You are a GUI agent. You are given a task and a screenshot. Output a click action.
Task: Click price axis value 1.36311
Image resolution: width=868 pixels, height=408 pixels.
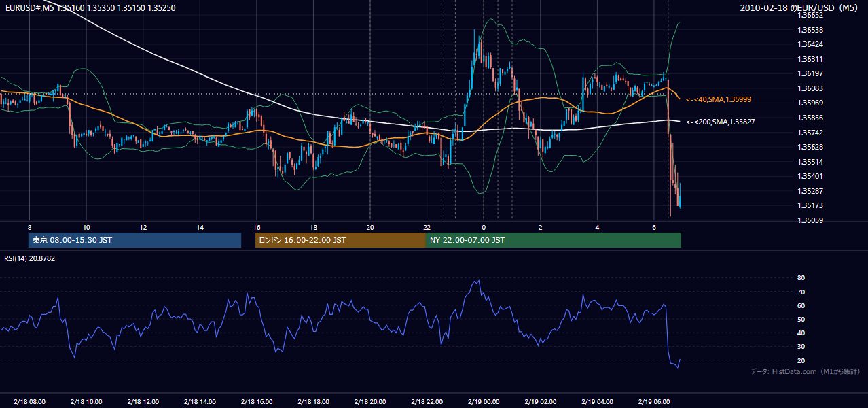point(810,59)
